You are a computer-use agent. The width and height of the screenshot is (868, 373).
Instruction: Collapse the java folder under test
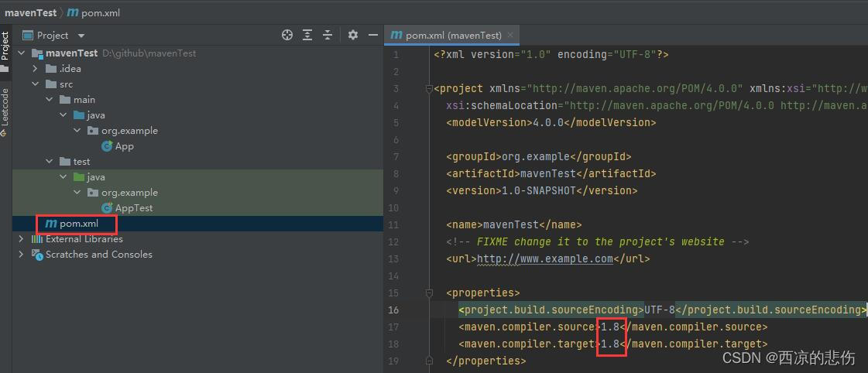click(63, 177)
